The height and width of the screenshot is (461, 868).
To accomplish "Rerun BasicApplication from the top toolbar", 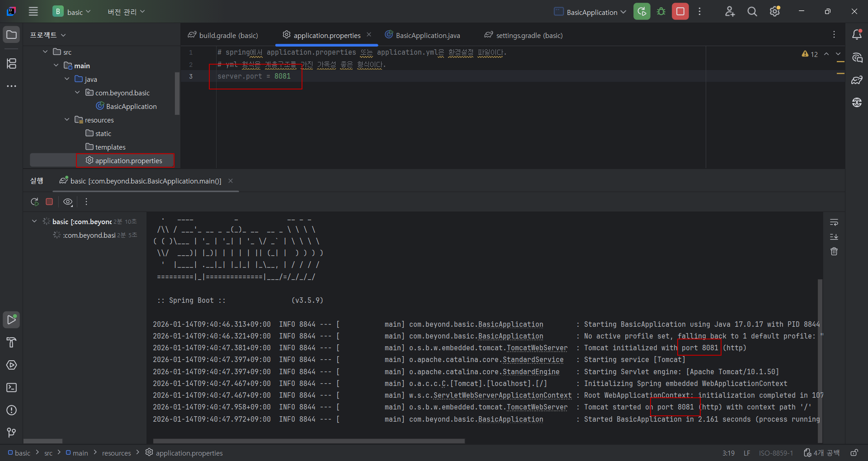I will pos(642,12).
